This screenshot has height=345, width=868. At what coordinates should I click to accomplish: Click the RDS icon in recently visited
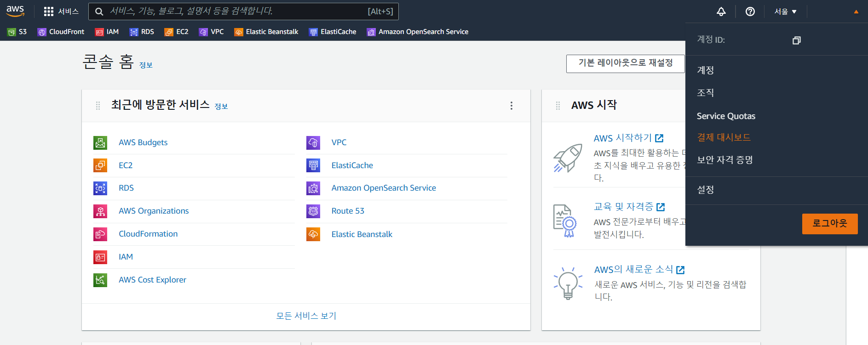tap(100, 188)
